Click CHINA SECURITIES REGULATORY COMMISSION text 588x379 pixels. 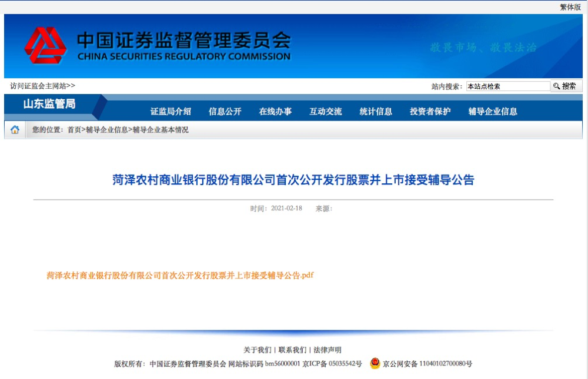click(183, 56)
